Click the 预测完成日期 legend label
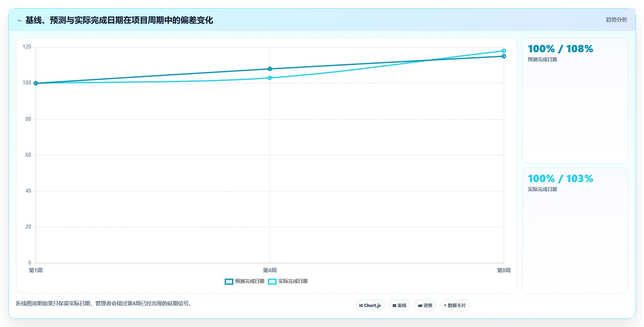Viewport: 644px width, 327px height. point(250,281)
